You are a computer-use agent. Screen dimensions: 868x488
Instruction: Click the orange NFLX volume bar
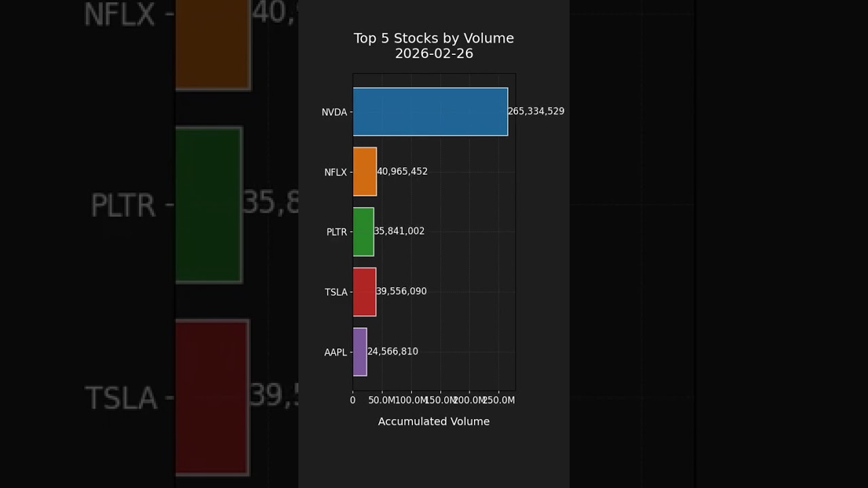[365, 171]
